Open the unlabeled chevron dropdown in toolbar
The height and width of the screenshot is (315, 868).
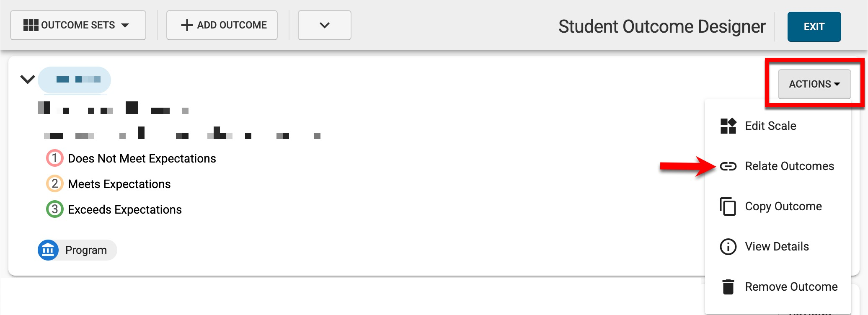(324, 26)
